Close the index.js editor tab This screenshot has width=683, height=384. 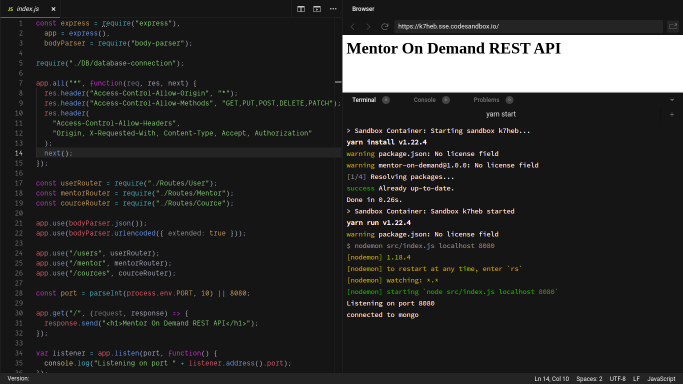tap(53, 9)
